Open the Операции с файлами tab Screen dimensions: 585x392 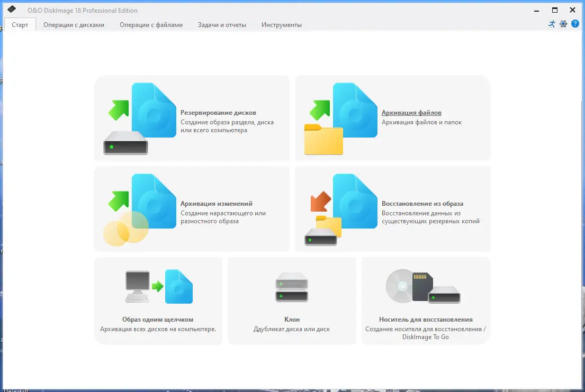click(151, 25)
